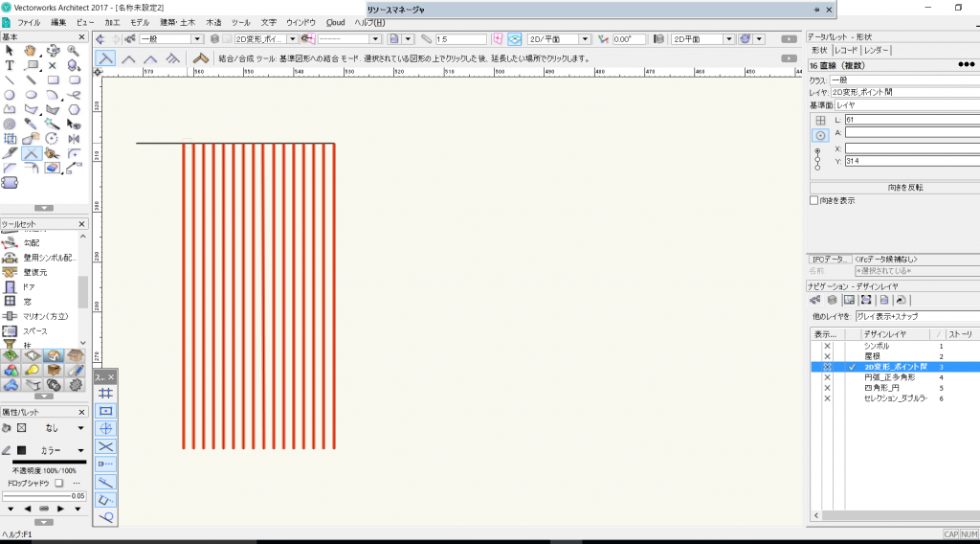Toggle snap to tangent in snapping palette

coord(105,517)
